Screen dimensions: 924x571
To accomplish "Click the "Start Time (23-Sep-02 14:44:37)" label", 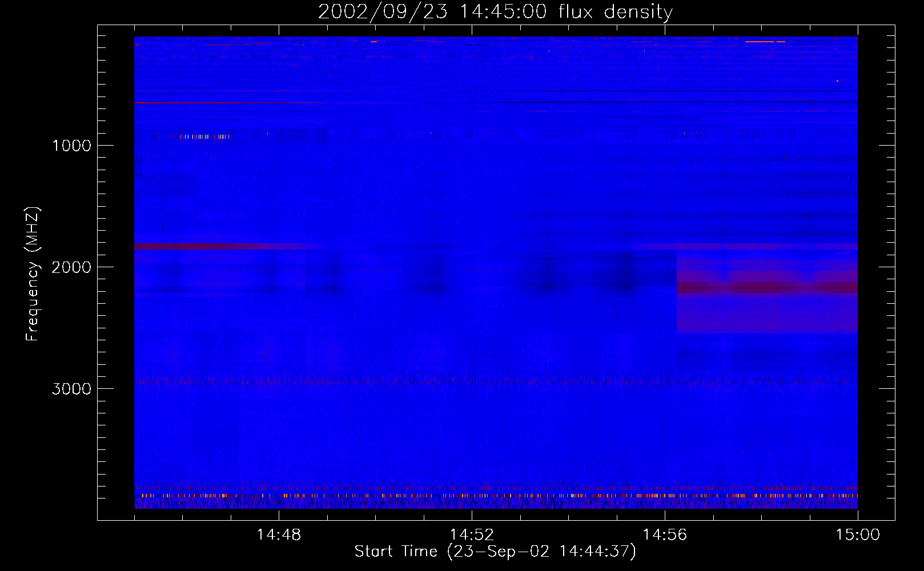I will click(x=495, y=552).
